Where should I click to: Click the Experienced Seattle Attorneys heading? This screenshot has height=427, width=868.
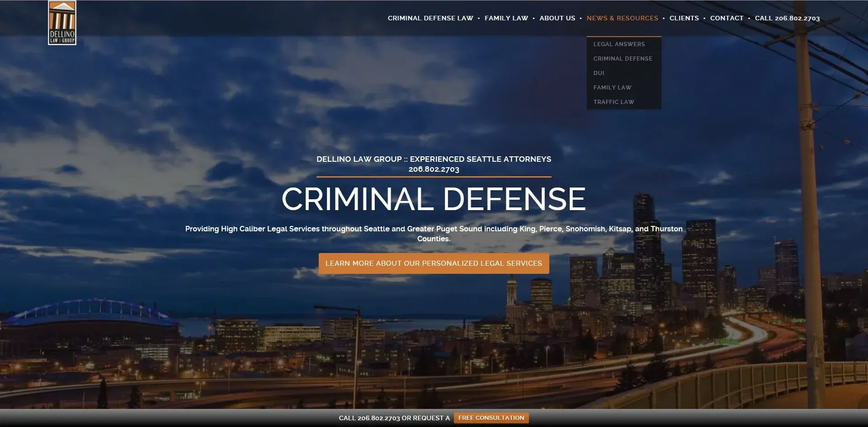point(434,159)
